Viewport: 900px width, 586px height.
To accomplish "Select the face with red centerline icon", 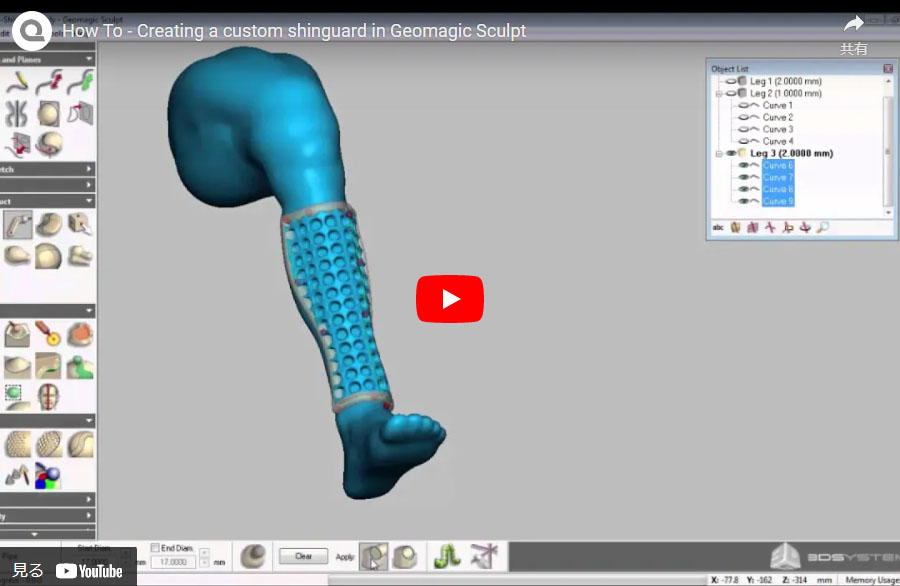I will (47, 396).
